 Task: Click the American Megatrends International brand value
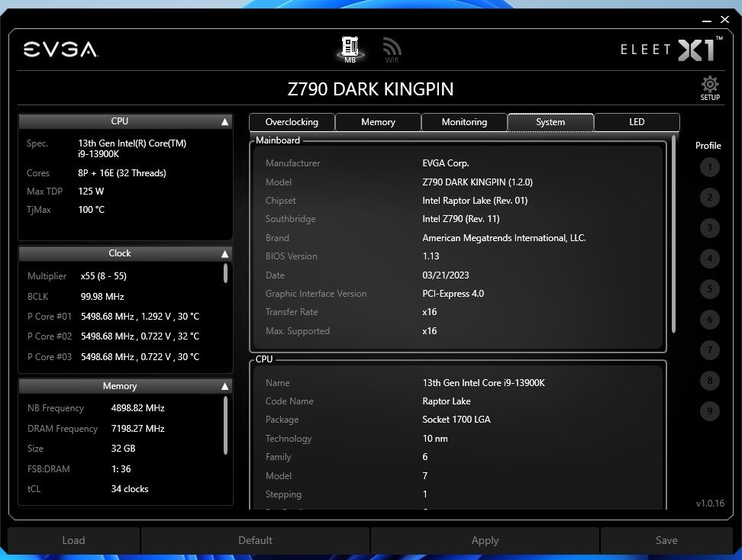pos(504,238)
